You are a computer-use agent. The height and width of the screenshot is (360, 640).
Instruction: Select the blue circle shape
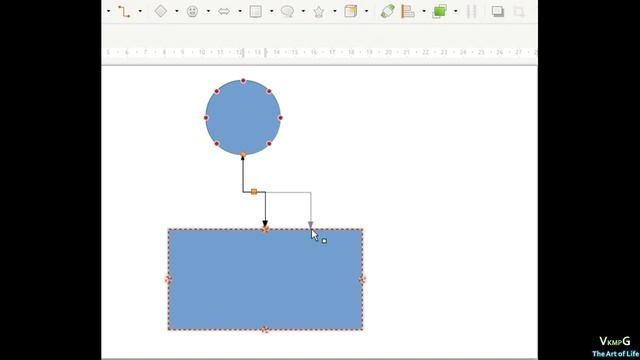(x=243, y=118)
